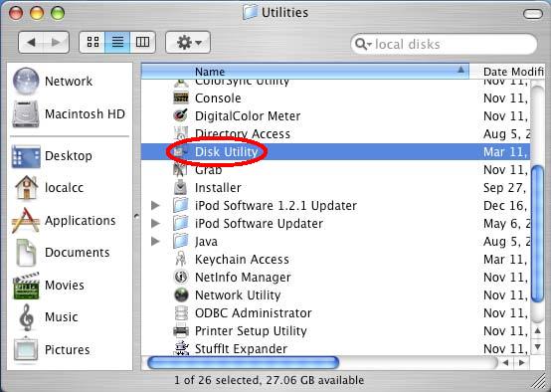This screenshot has height=392, width=551.
Task: Expand the iPod Software 1.2.1 Updater folder
Action: 155,205
